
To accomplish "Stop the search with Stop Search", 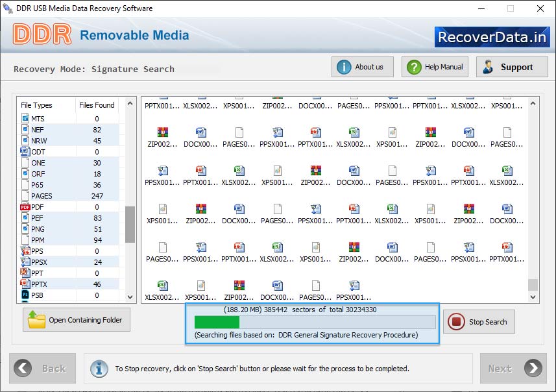I will (479, 322).
